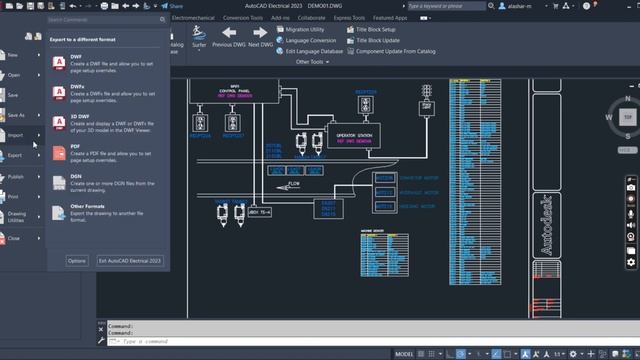Image resolution: width=640 pixels, height=360 pixels.
Task: Run Title Block Update
Action: pyautogui.click(x=373, y=40)
